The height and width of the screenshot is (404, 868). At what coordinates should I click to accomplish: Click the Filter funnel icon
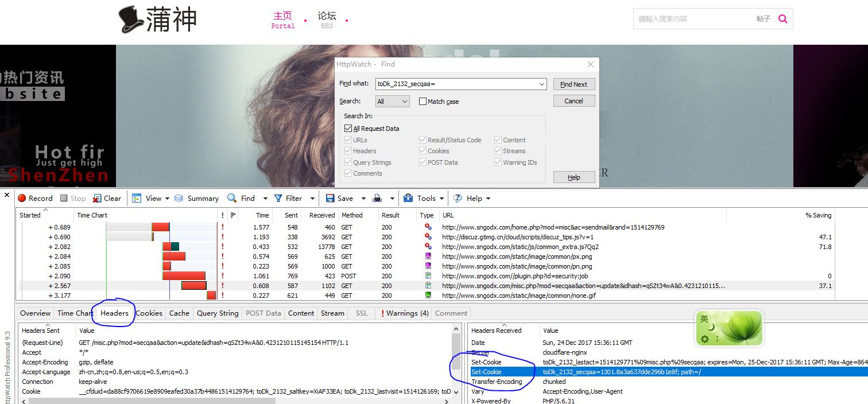tap(278, 199)
